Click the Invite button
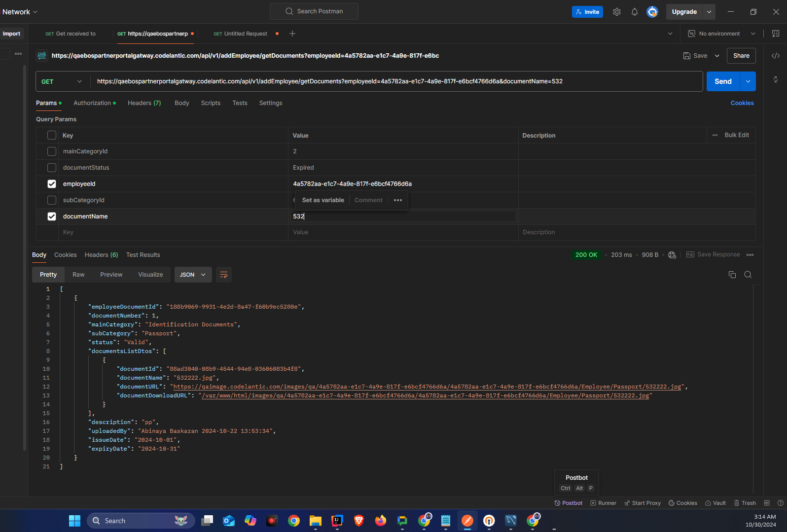Image resolution: width=787 pixels, height=532 pixels. [587, 12]
